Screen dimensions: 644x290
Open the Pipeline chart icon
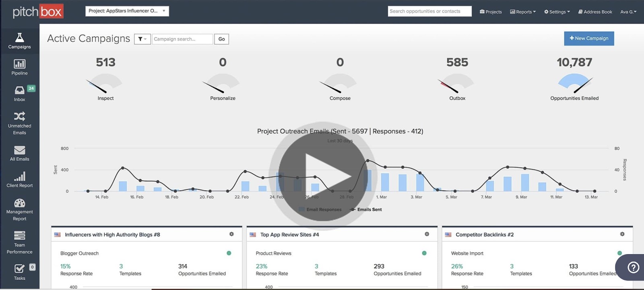point(19,64)
